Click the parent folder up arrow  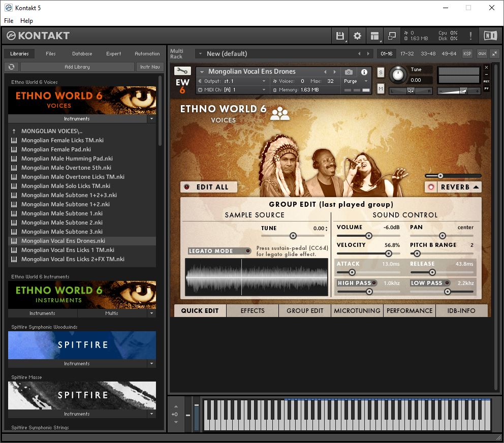point(14,131)
